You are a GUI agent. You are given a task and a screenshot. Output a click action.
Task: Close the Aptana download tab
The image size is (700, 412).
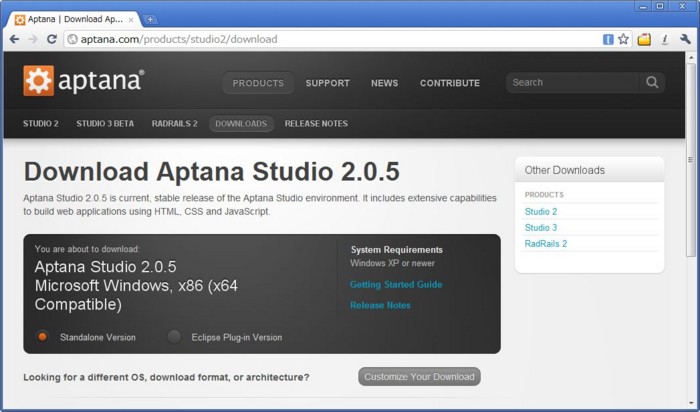(131, 20)
